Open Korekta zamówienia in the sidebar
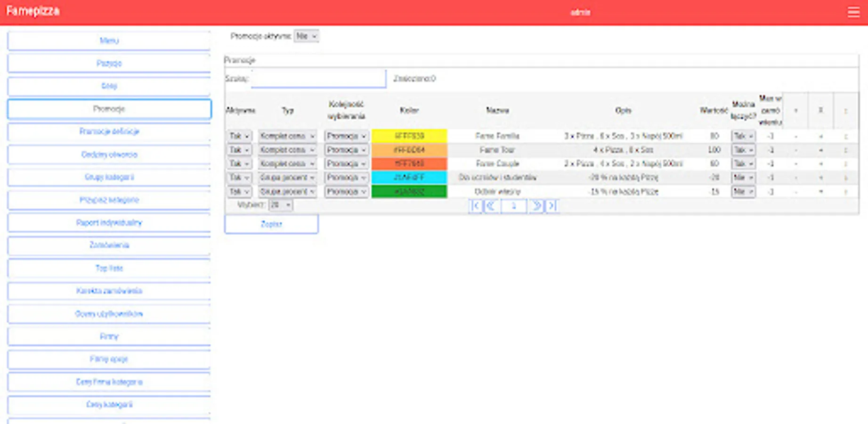Screen dimensions: 868x424 coord(109,291)
